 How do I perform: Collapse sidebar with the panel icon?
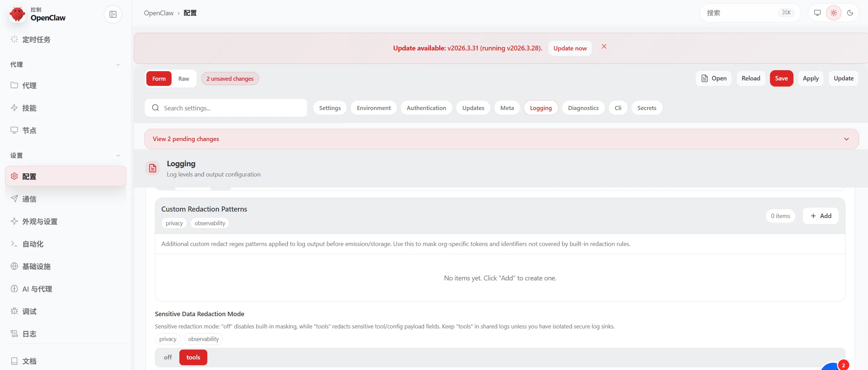click(x=113, y=14)
